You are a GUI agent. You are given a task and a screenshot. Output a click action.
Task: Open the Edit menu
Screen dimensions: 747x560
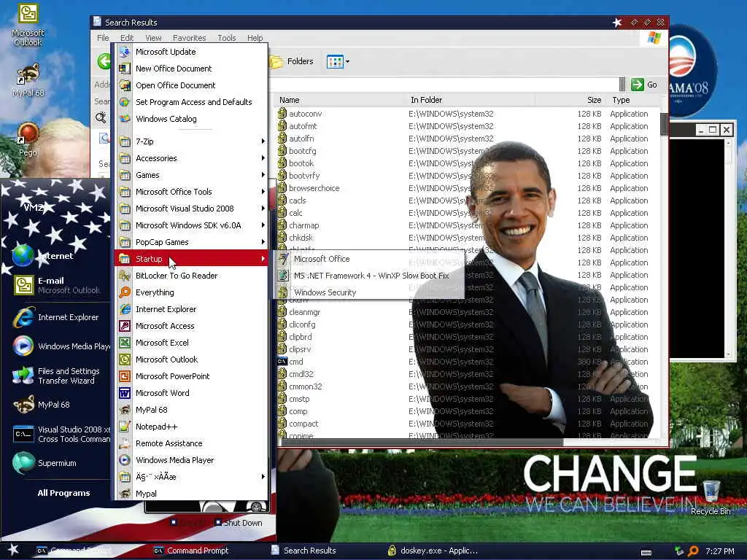127,38
